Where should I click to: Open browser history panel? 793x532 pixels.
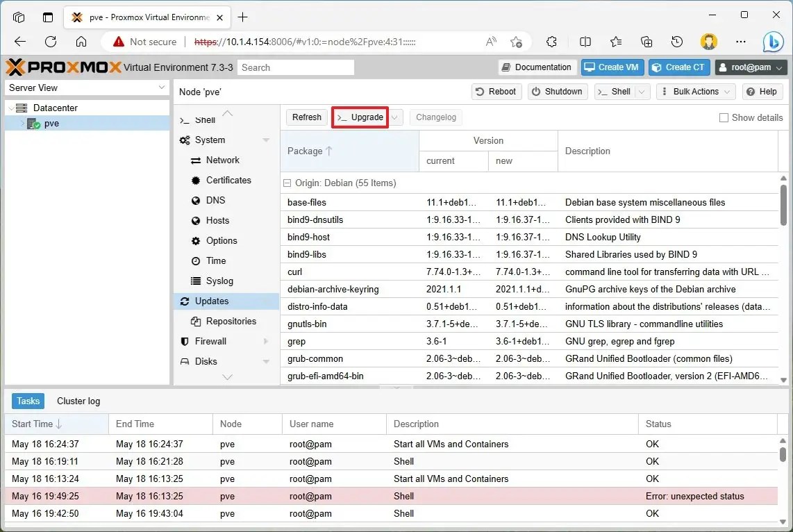tap(676, 42)
